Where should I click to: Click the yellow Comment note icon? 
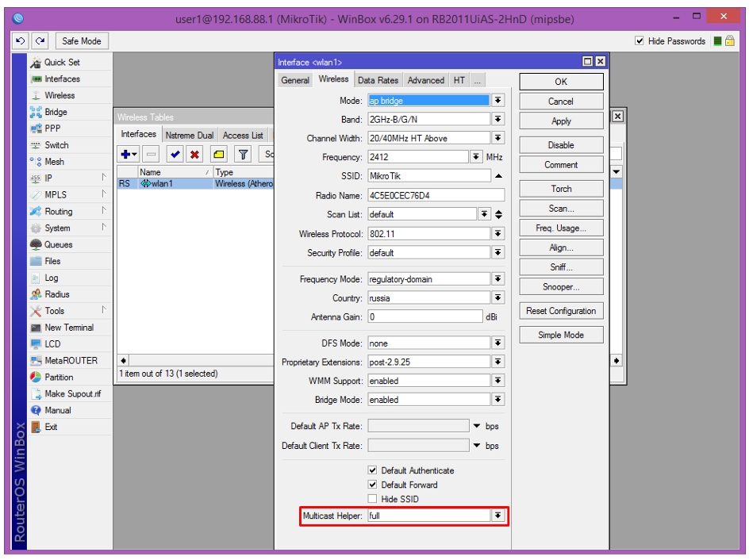pyautogui.click(x=219, y=154)
